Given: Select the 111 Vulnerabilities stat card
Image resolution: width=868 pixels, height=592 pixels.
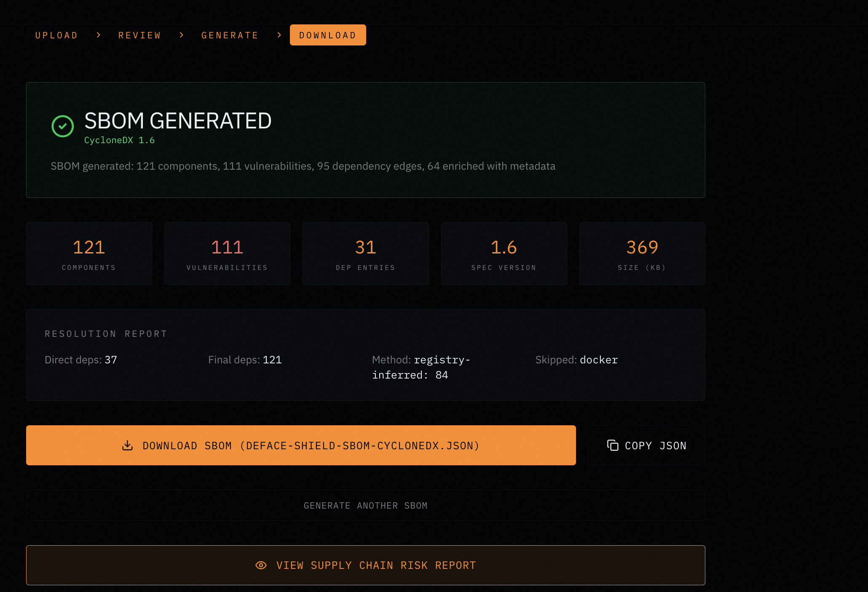Looking at the screenshot, I should 227,254.
